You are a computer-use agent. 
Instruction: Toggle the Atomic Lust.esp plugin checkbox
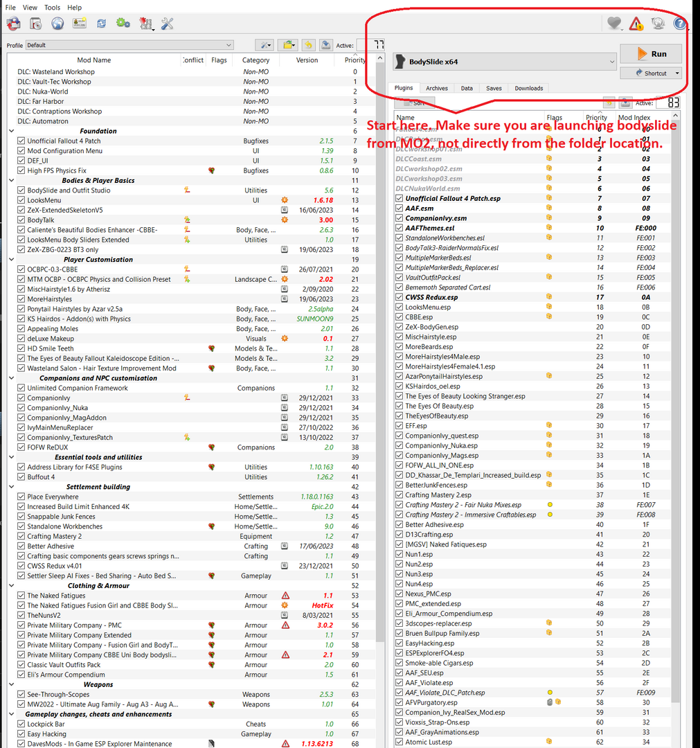point(399,742)
